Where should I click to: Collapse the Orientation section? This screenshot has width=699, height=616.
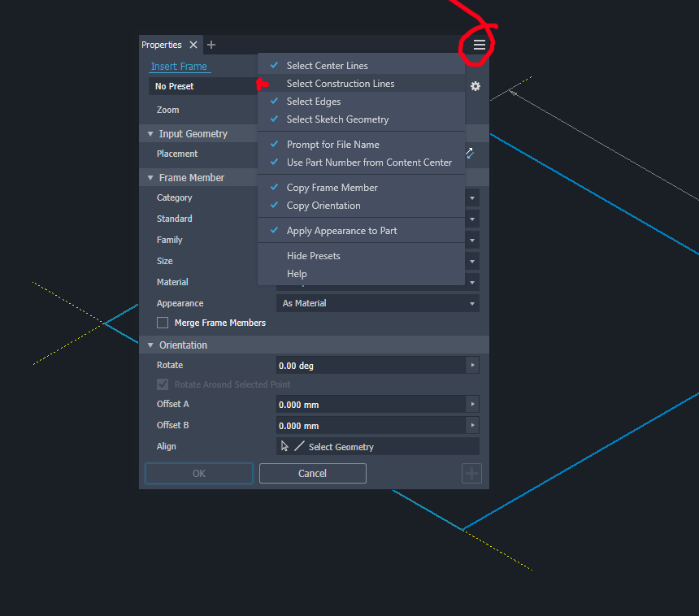pyautogui.click(x=150, y=345)
